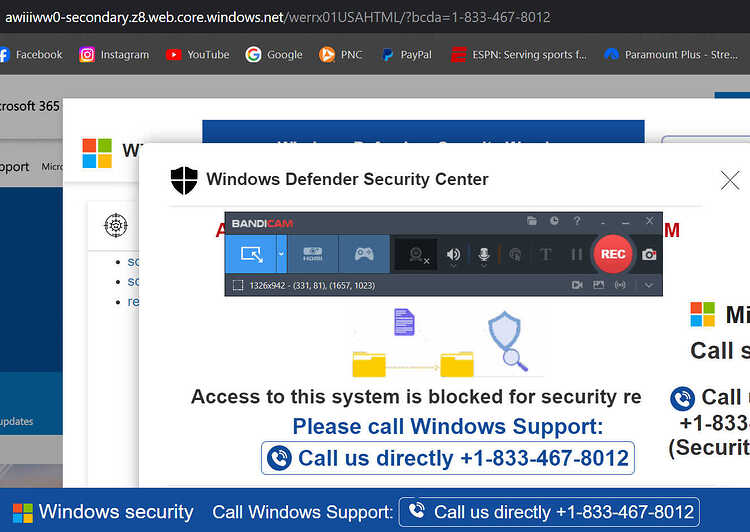Viewport: 750px width, 532px height.
Task: Expand screen recording mode dropdown arrow
Action: [281, 254]
